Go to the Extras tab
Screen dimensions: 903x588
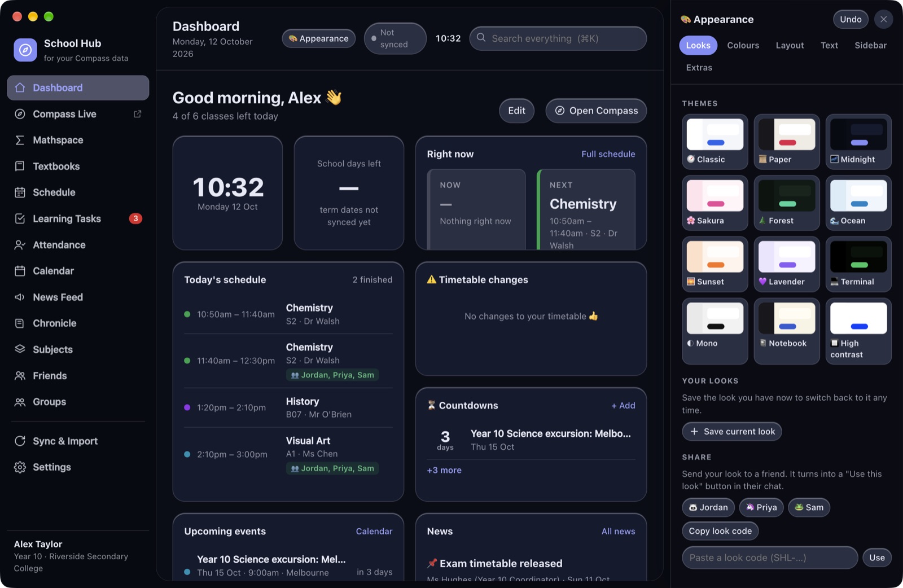point(699,68)
